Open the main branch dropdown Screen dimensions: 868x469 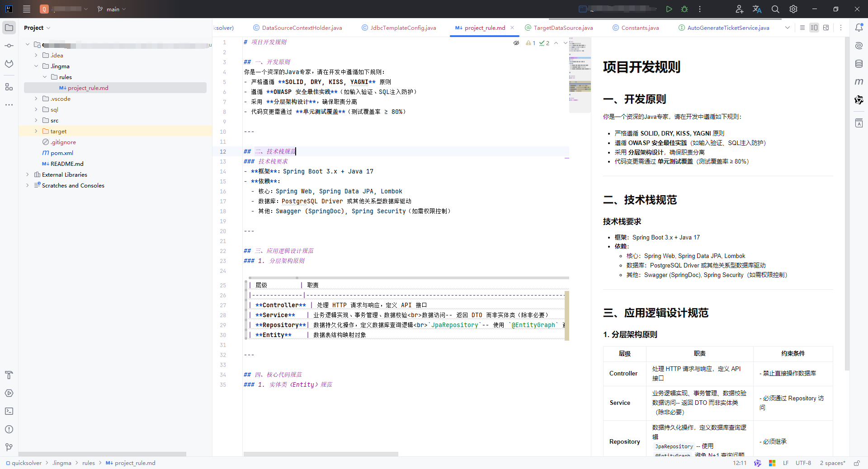(x=112, y=9)
